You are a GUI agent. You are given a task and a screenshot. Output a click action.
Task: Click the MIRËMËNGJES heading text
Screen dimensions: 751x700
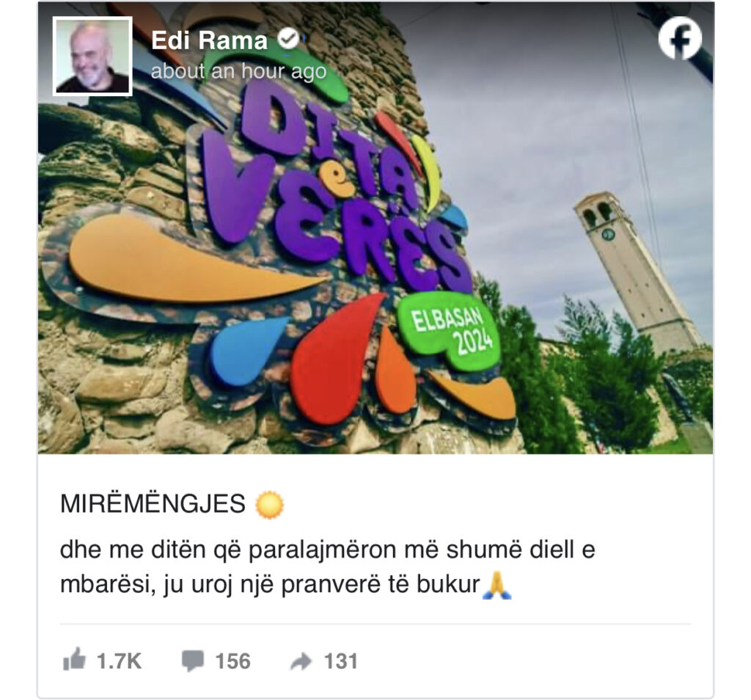point(153,504)
